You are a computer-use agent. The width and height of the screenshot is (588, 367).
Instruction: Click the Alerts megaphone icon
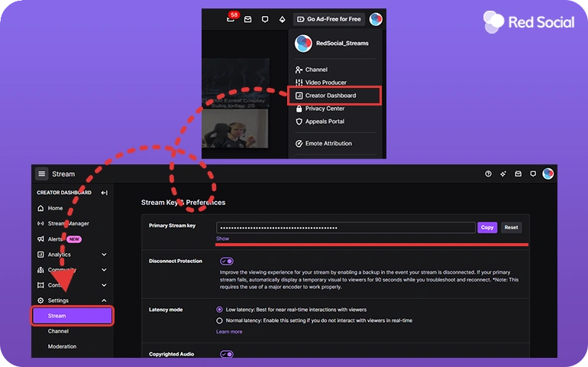point(40,239)
